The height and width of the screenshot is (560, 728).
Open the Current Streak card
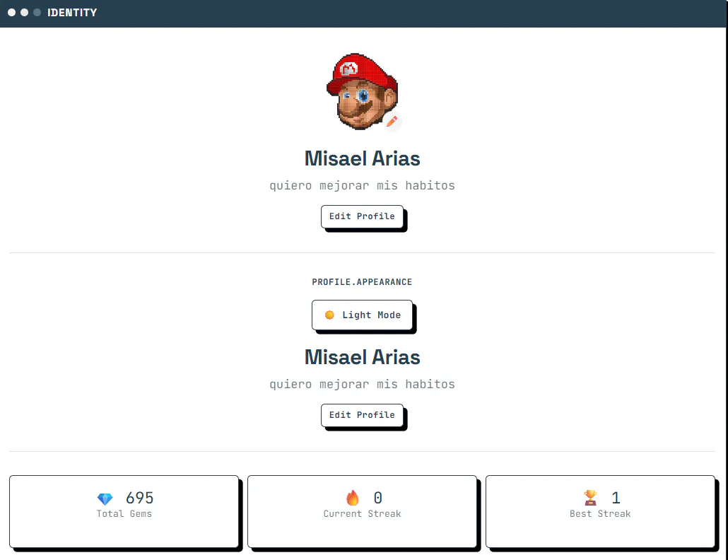(362, 511)
